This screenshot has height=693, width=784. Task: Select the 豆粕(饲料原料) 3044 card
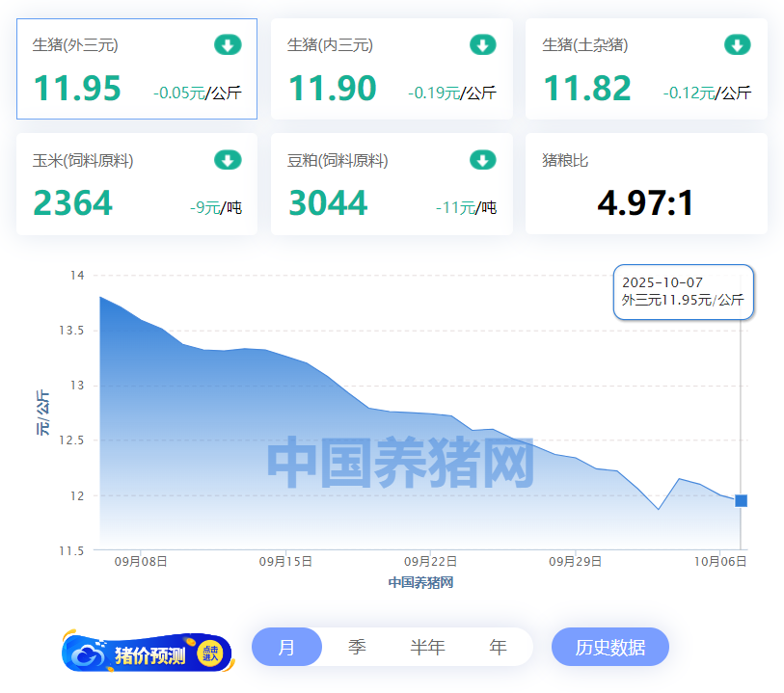pos(392,184)
